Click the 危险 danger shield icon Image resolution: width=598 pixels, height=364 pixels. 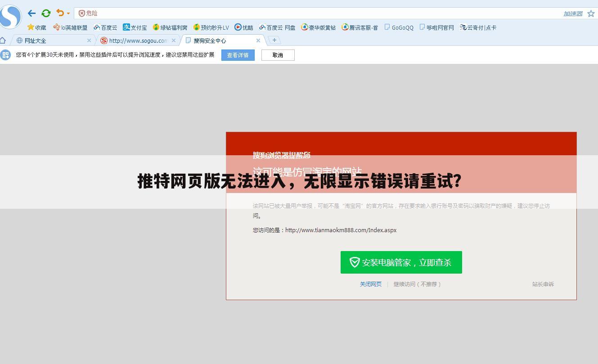point(81,13)
